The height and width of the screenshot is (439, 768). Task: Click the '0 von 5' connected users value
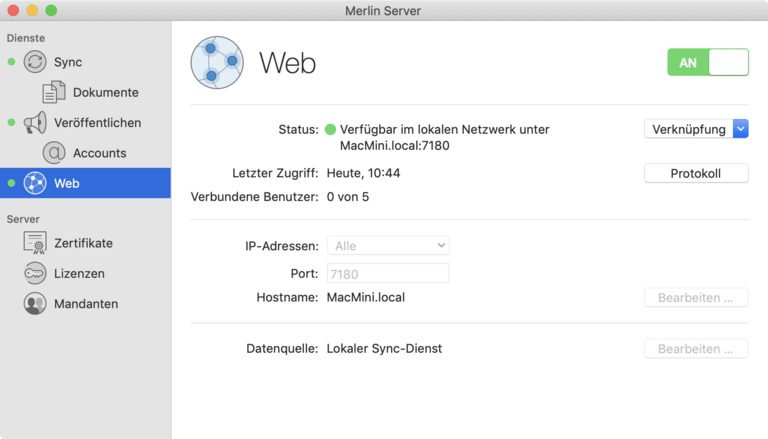coord(348,196)
